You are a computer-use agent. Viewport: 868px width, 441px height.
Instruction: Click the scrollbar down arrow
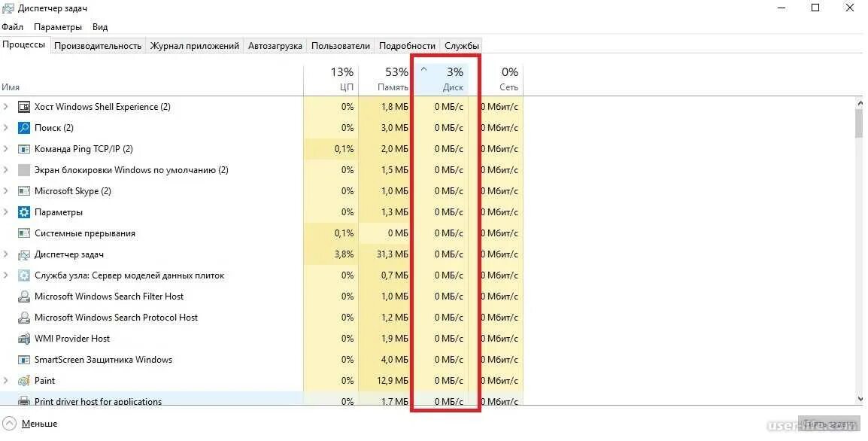pos(860,398)
